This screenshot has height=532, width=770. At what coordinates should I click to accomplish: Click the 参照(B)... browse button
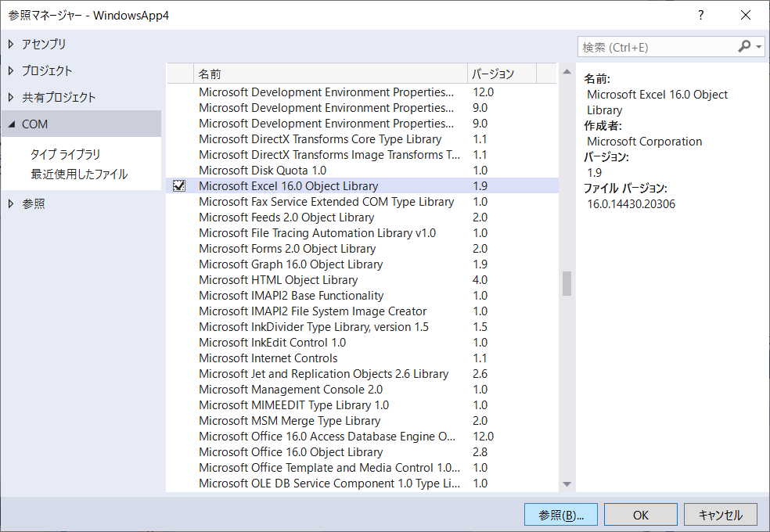pyautogui.click(x=561, y=515)
